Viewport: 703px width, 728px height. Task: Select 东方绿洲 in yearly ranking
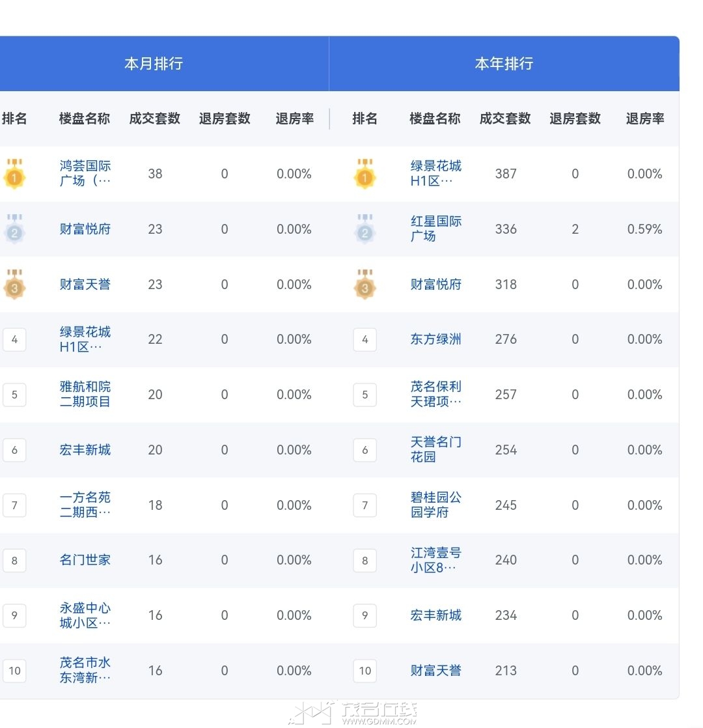(435, 339)
